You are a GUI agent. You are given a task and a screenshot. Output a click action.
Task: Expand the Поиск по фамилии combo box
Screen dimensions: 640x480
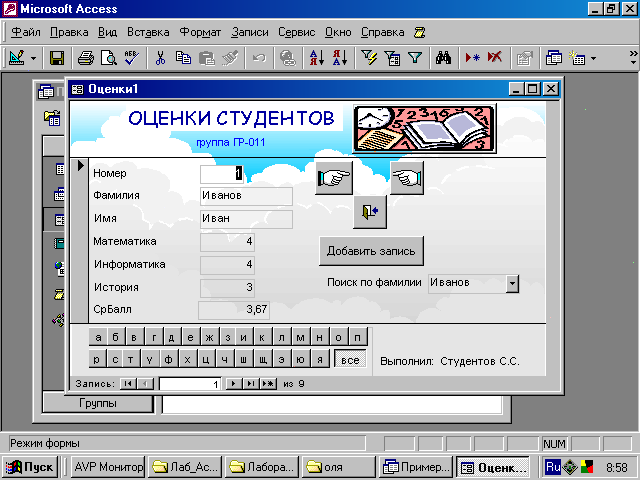pos(512,283)
